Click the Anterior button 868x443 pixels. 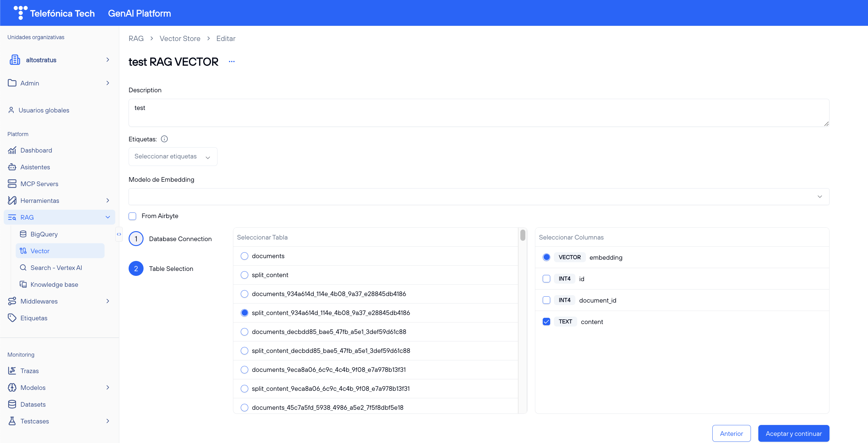[x=731, y=434]
